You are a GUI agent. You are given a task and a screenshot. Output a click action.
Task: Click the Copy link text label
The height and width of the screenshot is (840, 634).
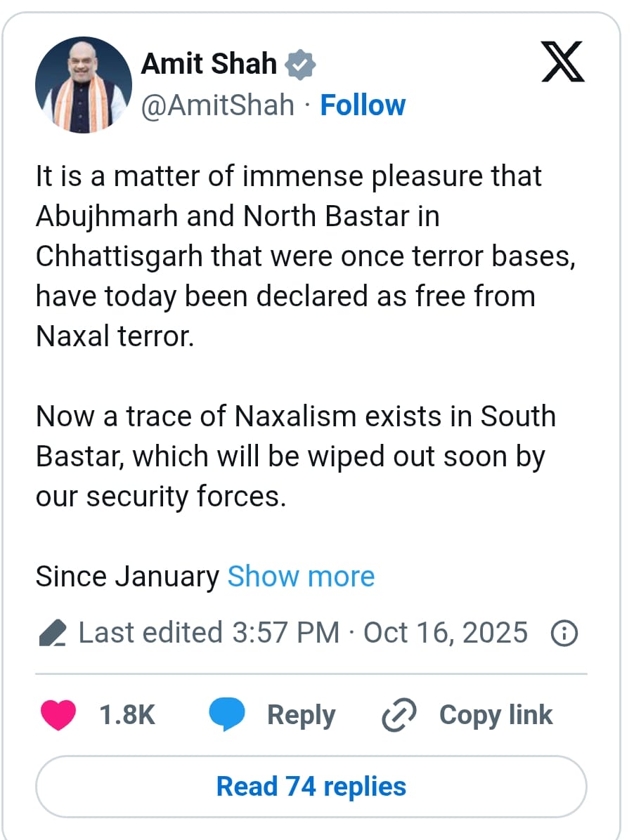point(496,715)
